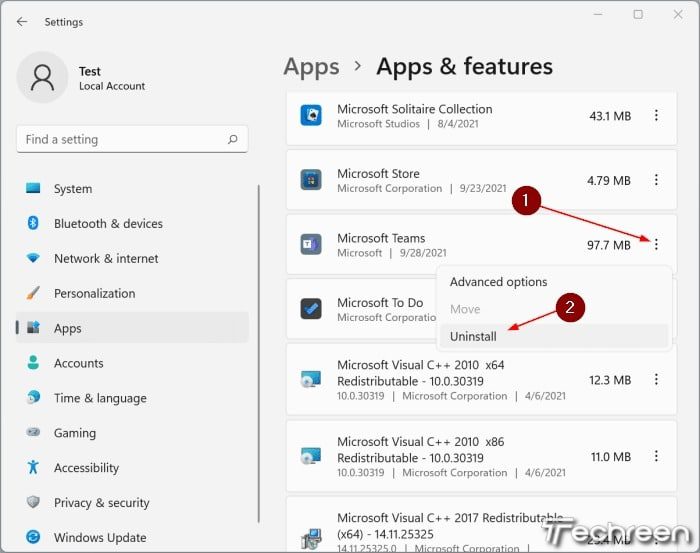Screen dimensions: 700x553
Task: Click the search magnifier icon
Action: (x=233, y=139)
